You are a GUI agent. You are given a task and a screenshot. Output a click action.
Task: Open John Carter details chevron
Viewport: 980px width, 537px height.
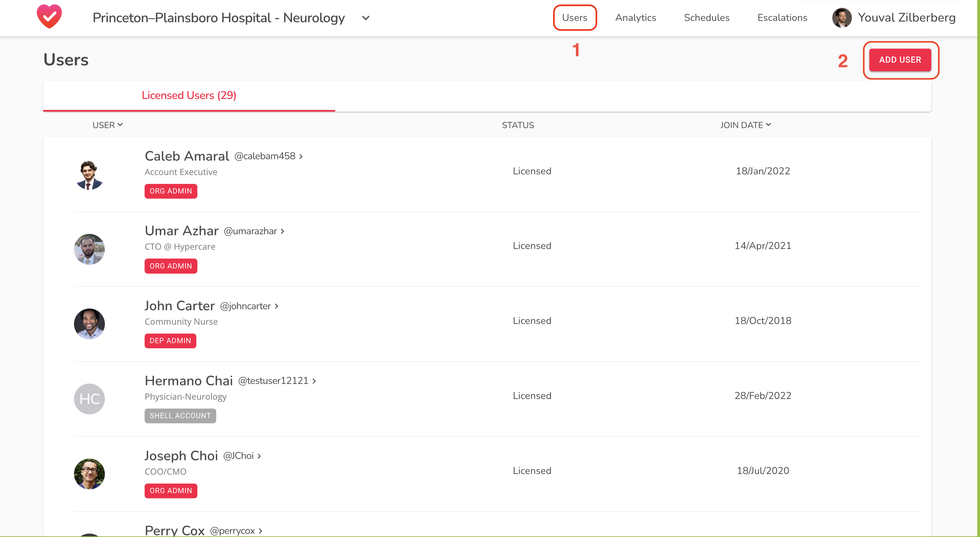[x=277, y=306]
